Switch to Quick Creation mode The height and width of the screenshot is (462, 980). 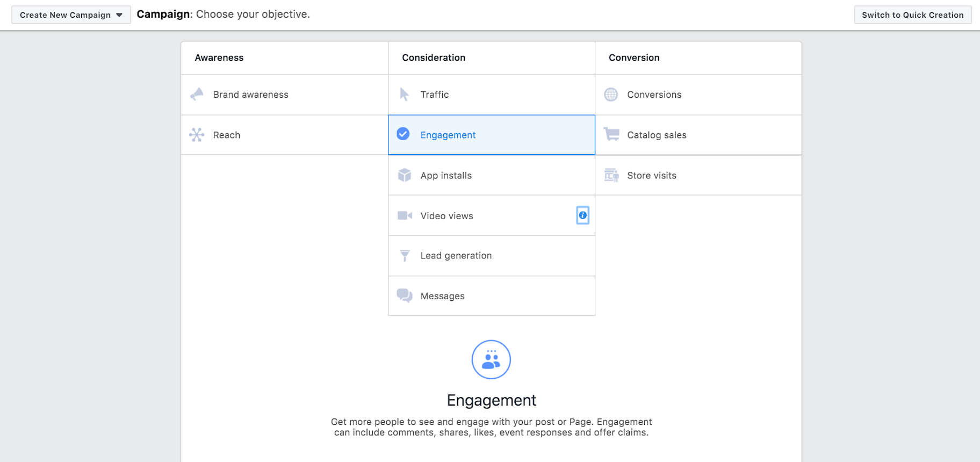pos(912,15)
